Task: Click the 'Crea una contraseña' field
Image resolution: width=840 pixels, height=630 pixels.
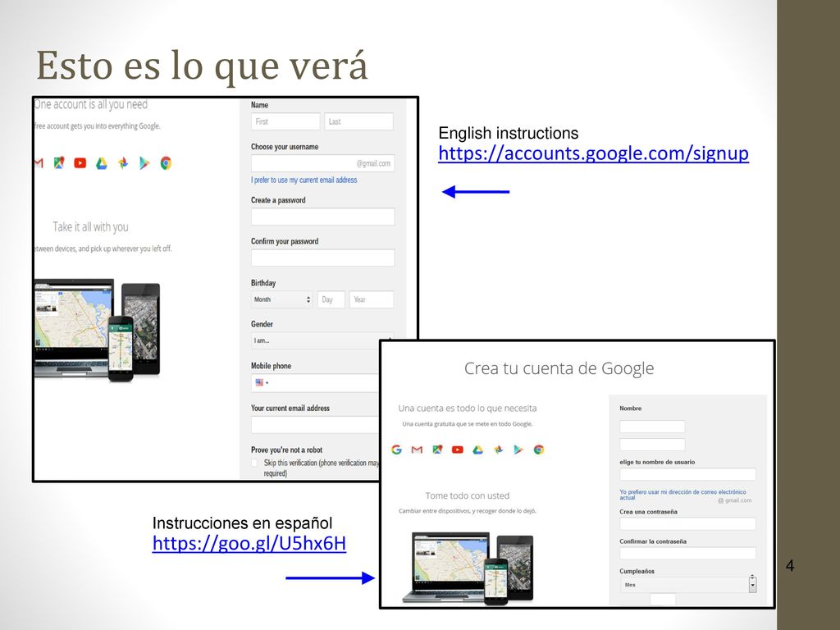Action: click(687, 524)
